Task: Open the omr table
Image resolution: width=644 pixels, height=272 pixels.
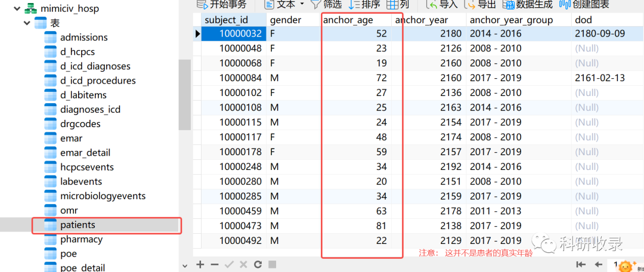Action: coord(69,211)
